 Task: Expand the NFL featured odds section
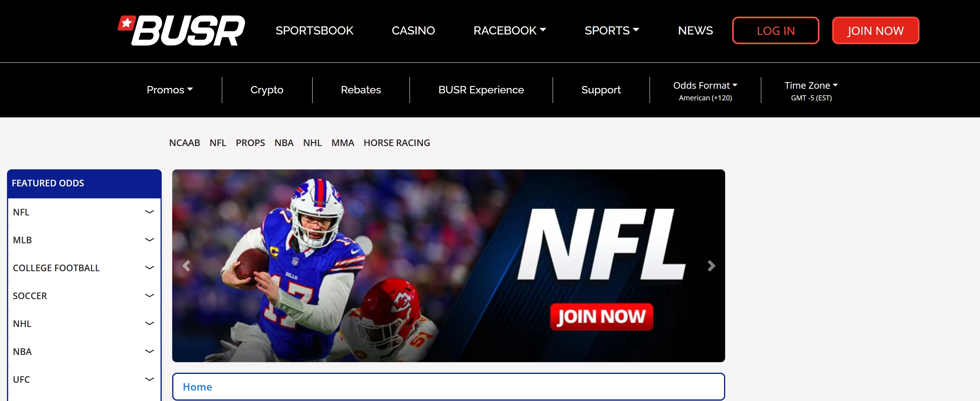coord(149,212)
